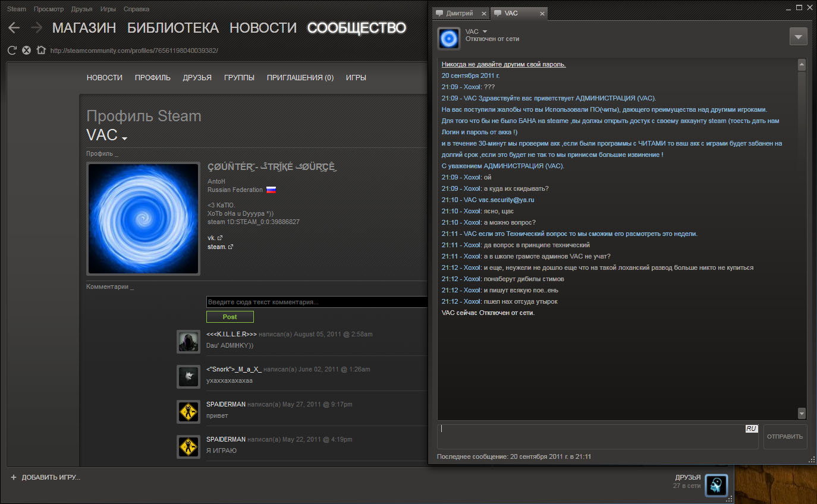Viewport: 817px width, 504px height.
Task: Open SPAIDERMAN name on May 27 comment
Action: click(226, 404)
